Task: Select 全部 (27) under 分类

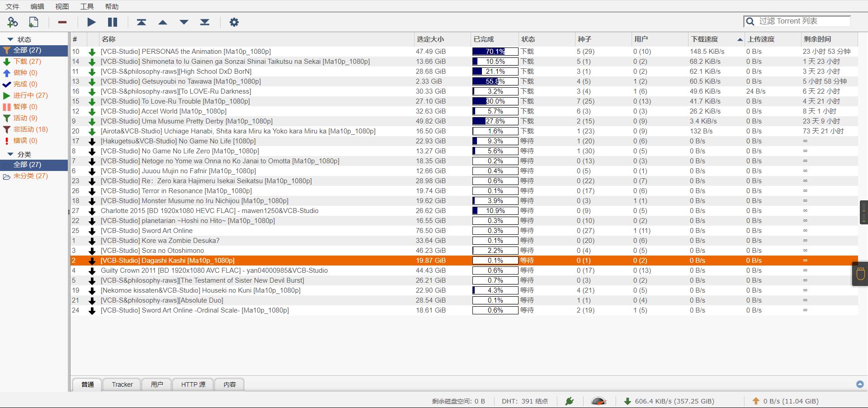Action: [34, 165]
